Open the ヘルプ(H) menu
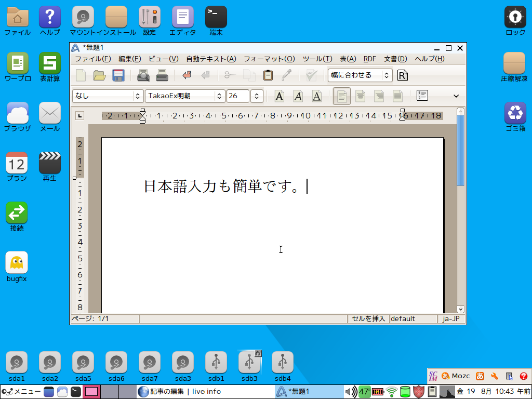This screenshot has height=399, width=532. (430, 59)
